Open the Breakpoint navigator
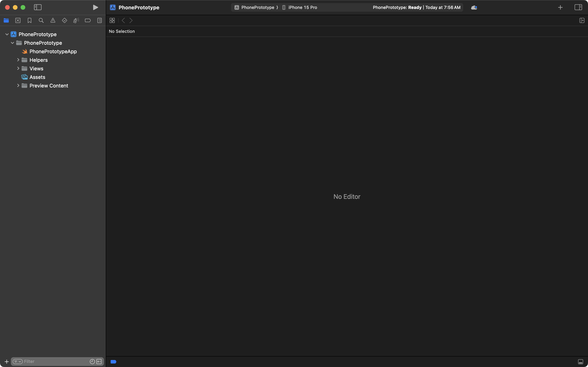588x367 pixels. pyautogui.click(x=88, y=21)
